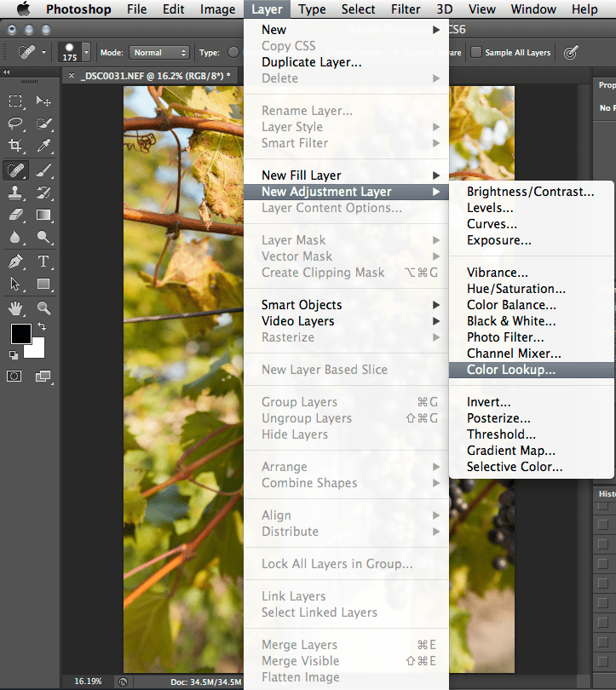
Task: Click the black foreground color swatch
Action: point(20,333)
